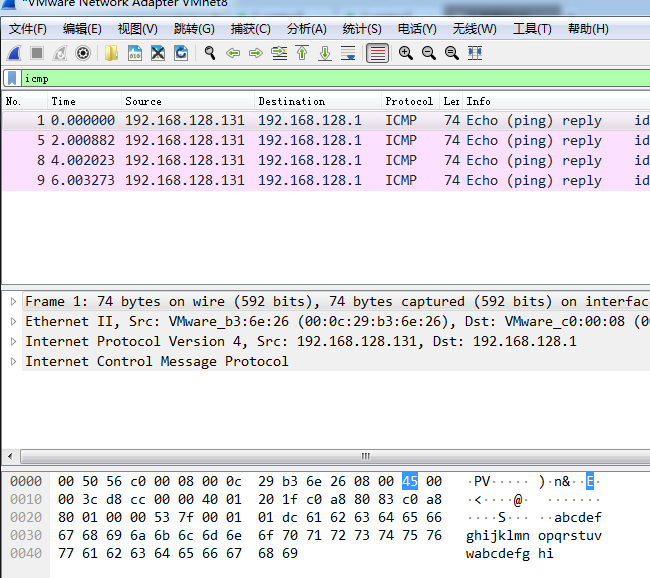The image size is (650, 578).
Task: Start capturing packets with the shark fin icon
Action: tap(15, 53)
